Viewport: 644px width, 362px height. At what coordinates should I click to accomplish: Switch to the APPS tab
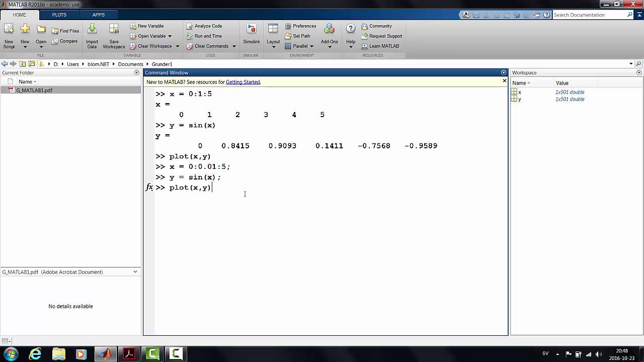(x=99, y=15)
